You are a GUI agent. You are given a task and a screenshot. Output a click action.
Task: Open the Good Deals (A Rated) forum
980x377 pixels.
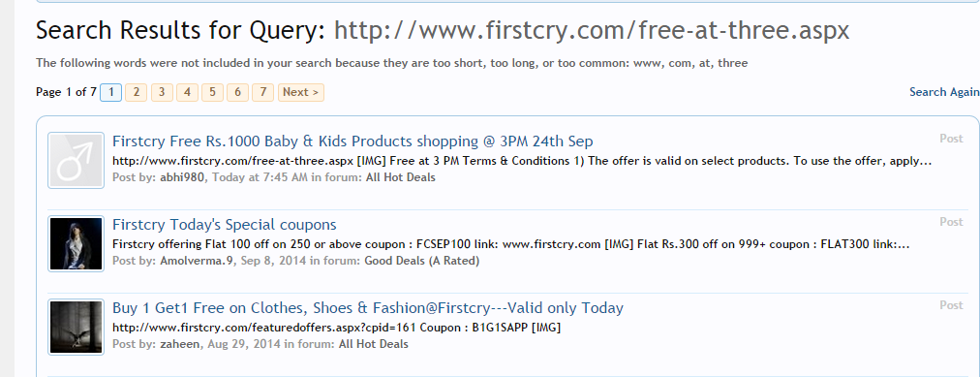click(422, 261)
